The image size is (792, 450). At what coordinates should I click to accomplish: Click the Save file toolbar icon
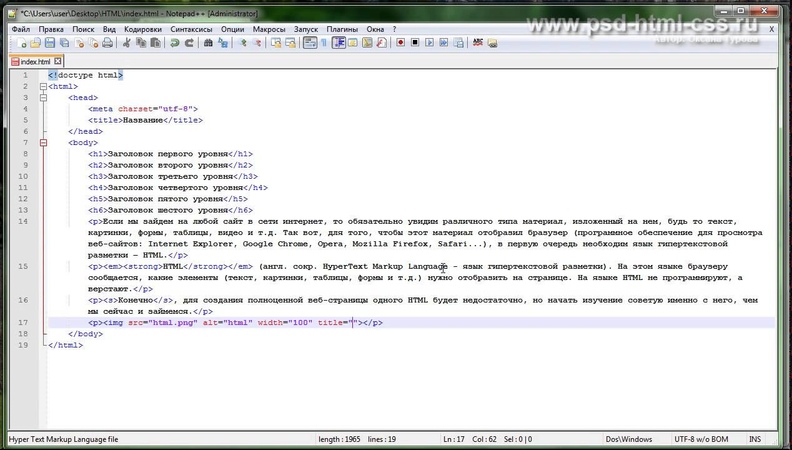49,44
